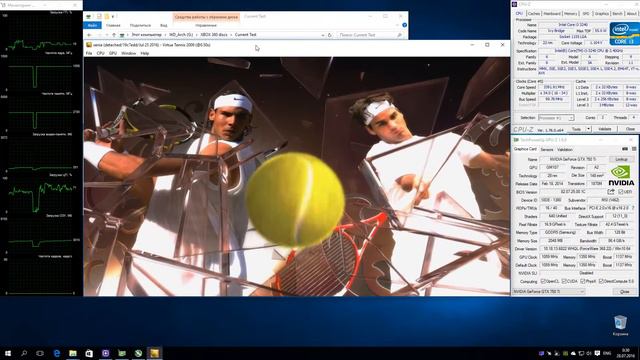
Task: Click the Intel Core i3 logo in CPU-Z
Action: point(624,33)
